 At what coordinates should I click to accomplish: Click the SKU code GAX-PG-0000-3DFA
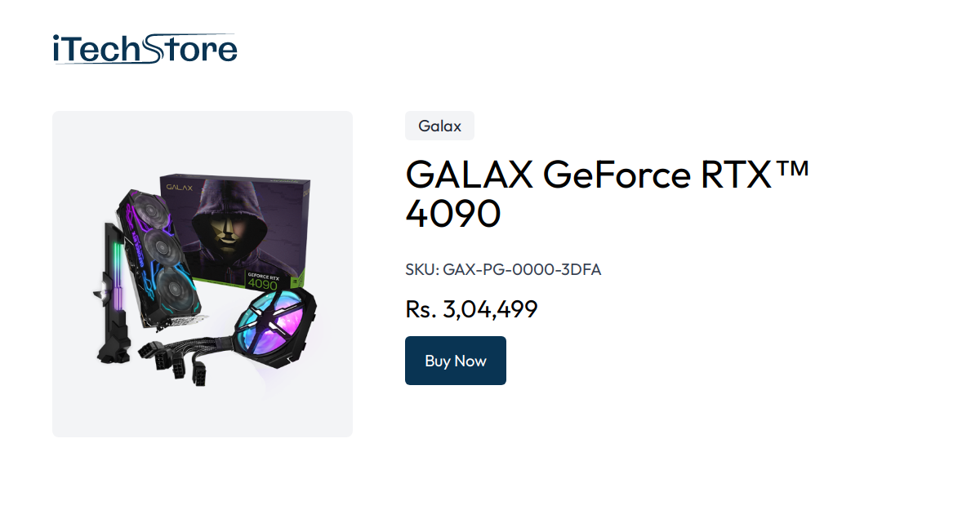coord(523,269)
